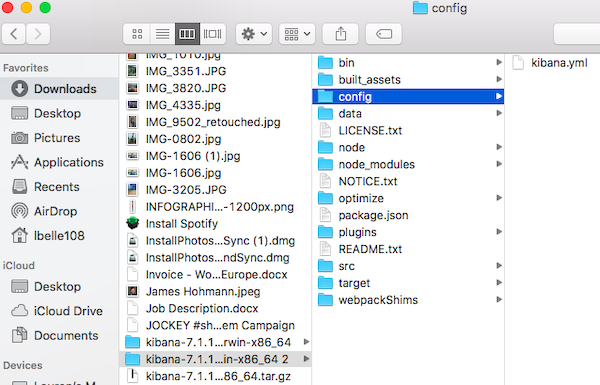Select the data folder icon

pyautogui.click(x=325, y=113)
